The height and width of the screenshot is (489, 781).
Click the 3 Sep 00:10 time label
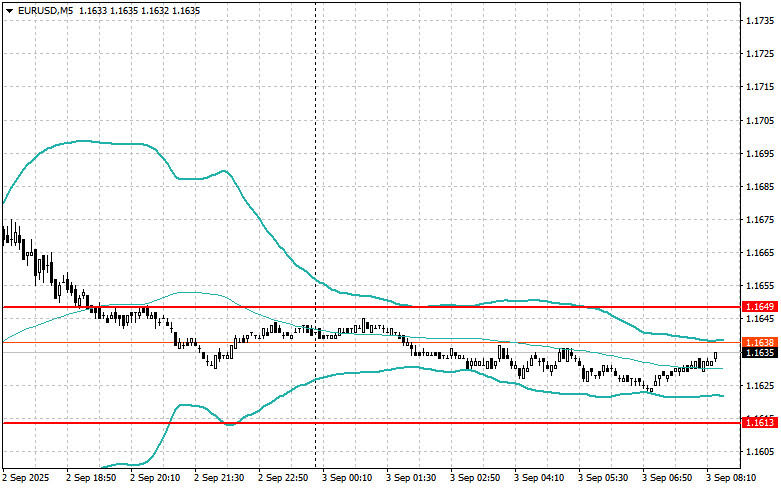pyautogui.click(x=347, y=478)
